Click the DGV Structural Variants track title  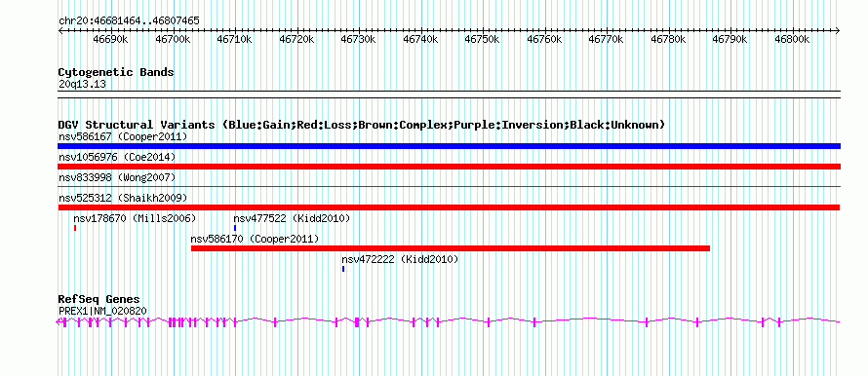361,125
